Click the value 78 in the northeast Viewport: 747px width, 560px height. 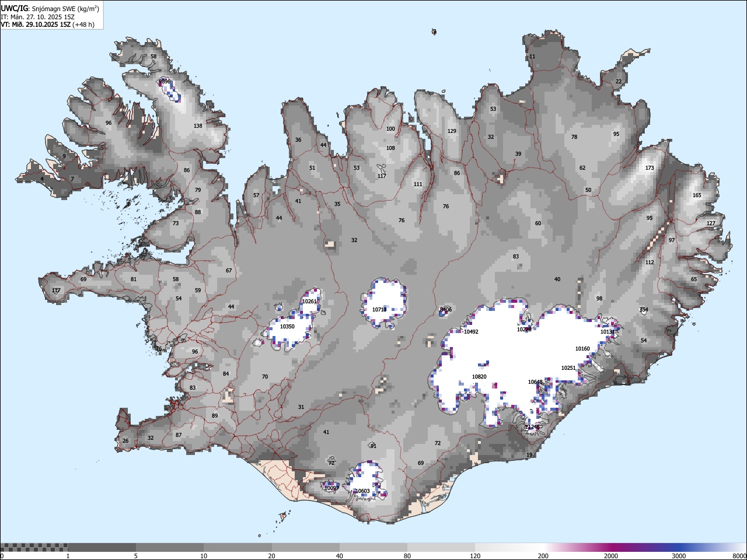(574, 137)
